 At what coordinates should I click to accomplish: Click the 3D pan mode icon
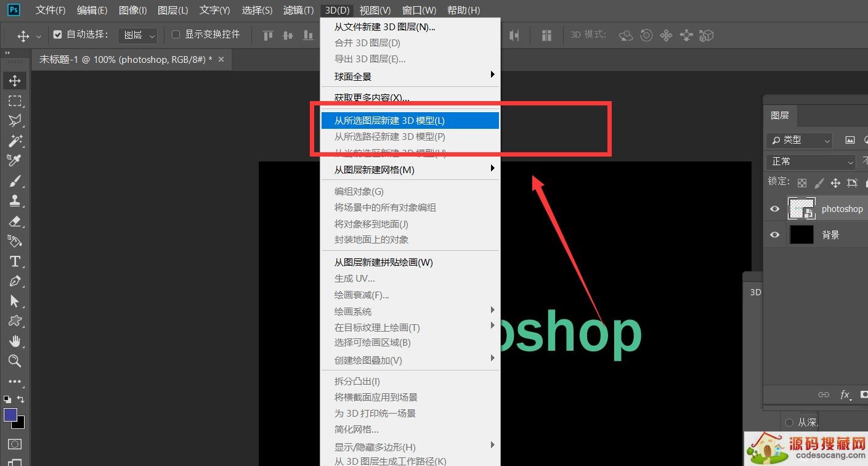666,35
